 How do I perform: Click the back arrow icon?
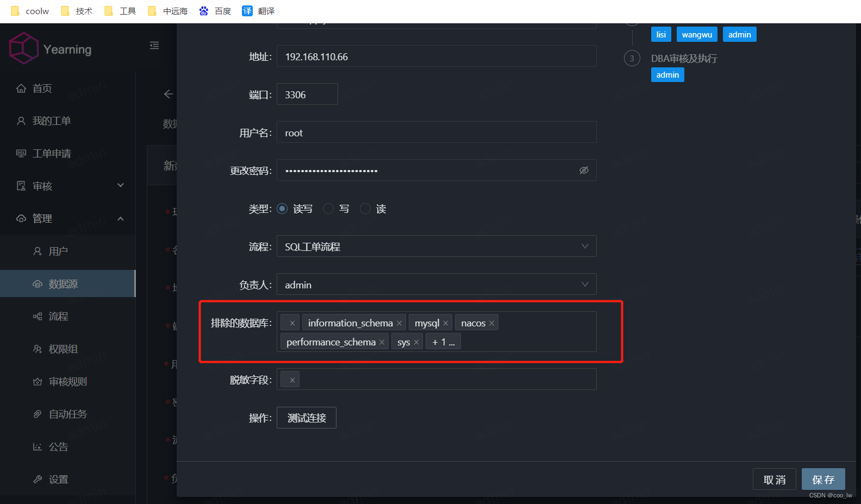point(169,94)
